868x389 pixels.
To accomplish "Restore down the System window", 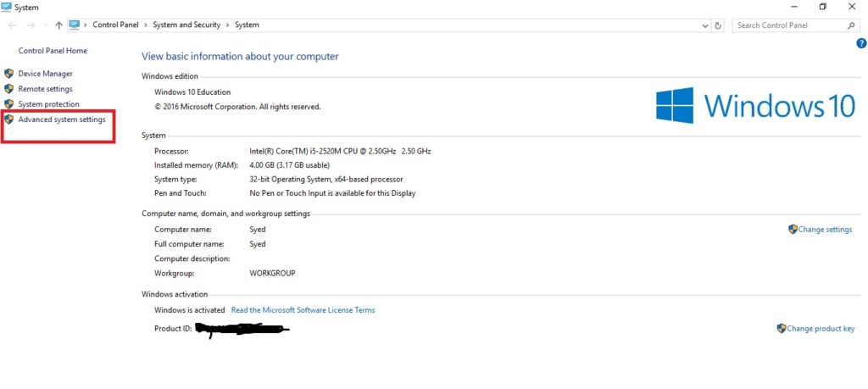I will [x=822, y=7].
